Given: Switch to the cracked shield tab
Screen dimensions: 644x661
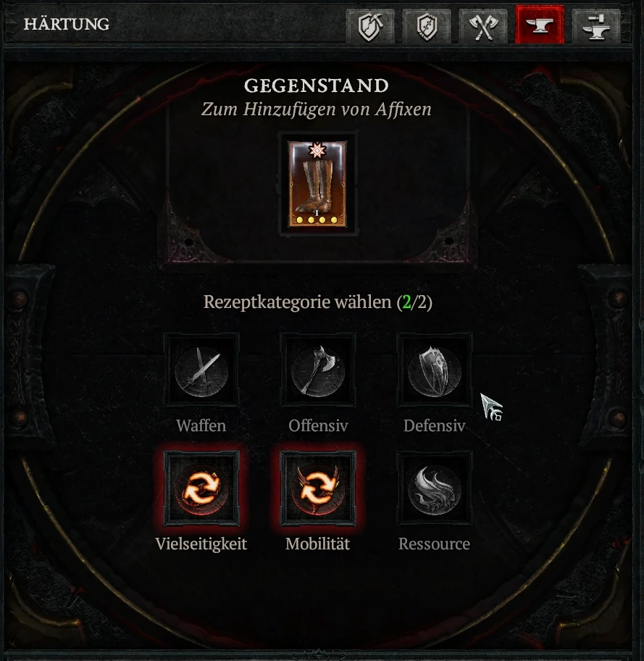Looking at the screenshot, I should [427, 26].
